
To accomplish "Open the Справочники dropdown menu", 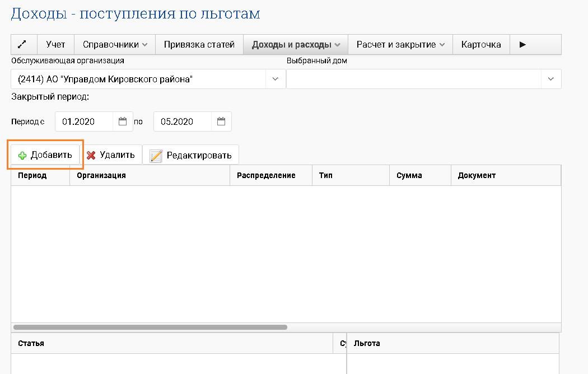I will point(115,45).
